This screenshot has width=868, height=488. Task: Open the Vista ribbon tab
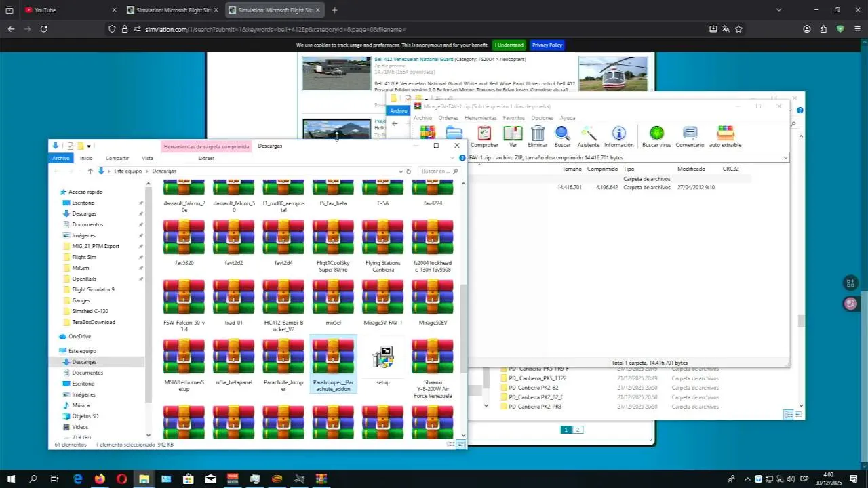pos(147,158)
